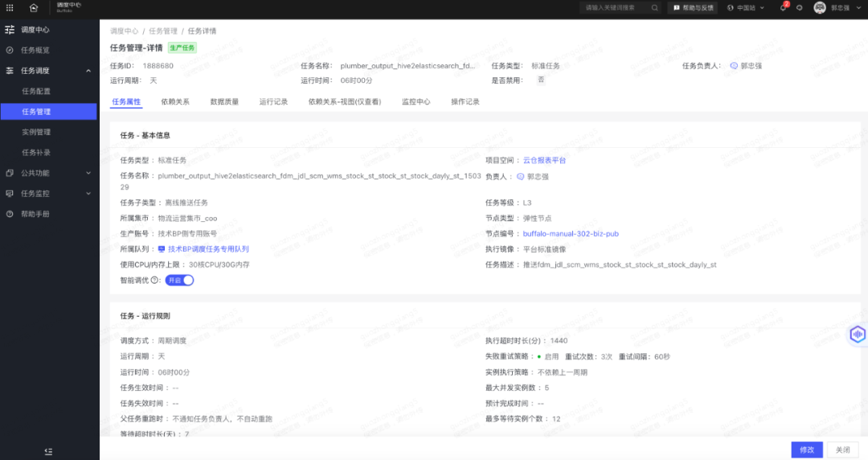Open the 中国站 site dropdown
868x460 pixels.
click(x=746, y=8)
